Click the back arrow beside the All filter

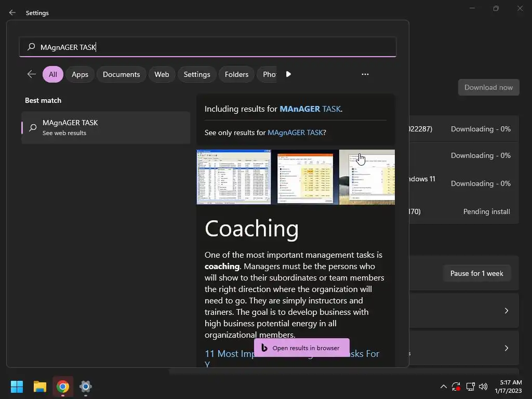32,74
